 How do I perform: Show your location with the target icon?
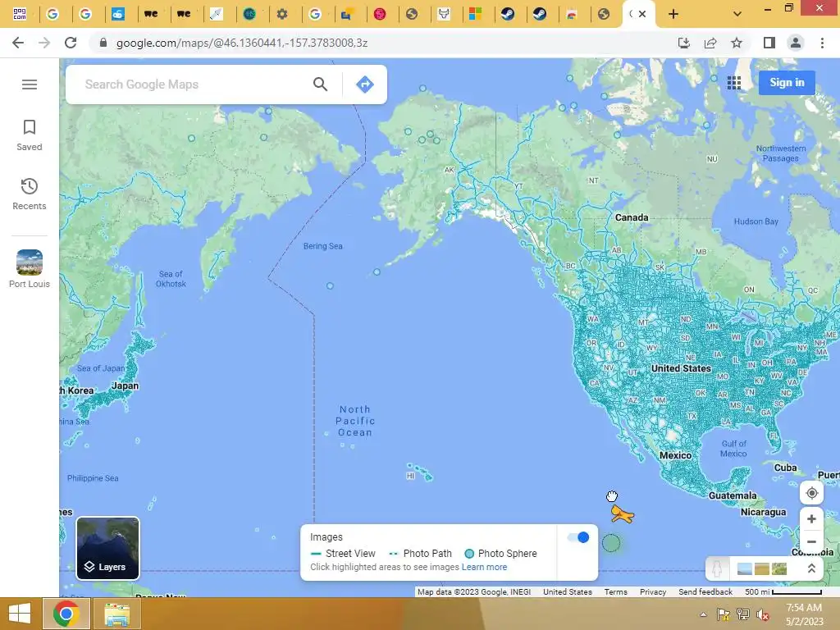pos(811,493)
